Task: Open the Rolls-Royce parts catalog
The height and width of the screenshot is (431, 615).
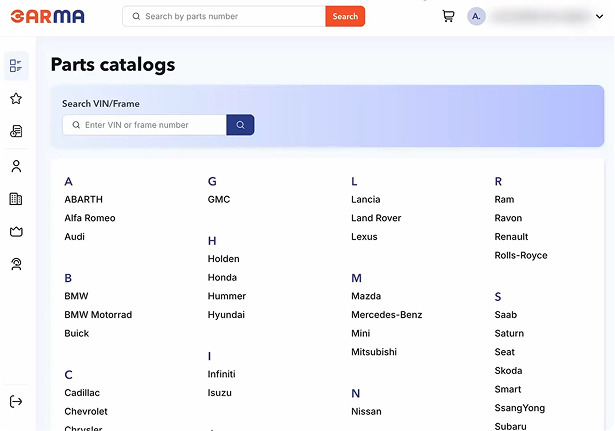Action: click(521, 256)
